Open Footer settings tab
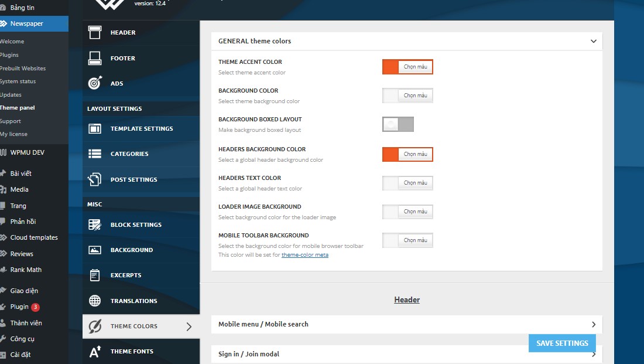 pos(141,58)
